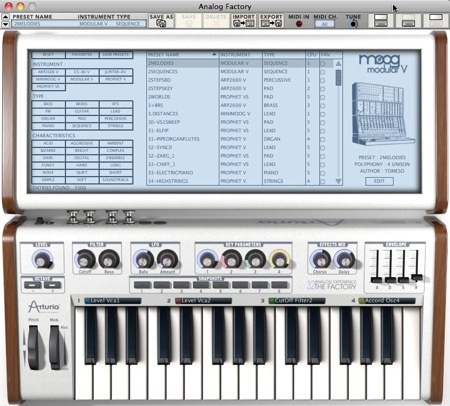This screenshot has height=406, width=450.
Task: Toggle favorite checkbox for 2MELODIES preset
Action: pos(322,63)
